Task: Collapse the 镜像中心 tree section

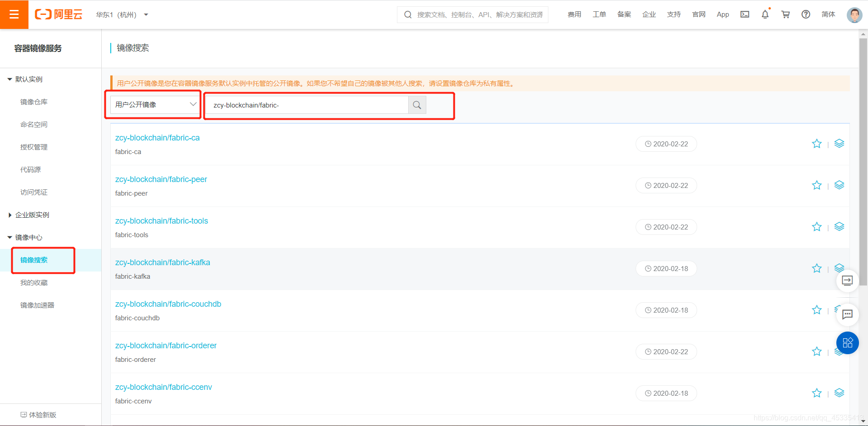Action: 10,238
